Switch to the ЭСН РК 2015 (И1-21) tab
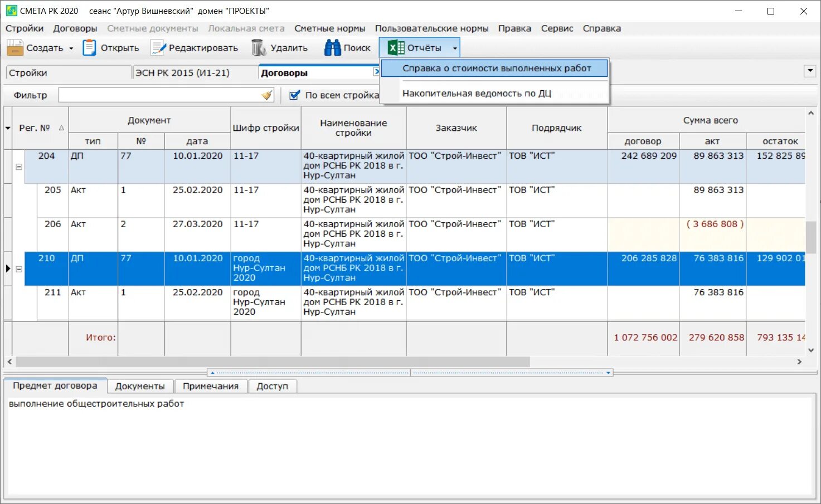Image resolution: width=821 pixels, height=504 pixels. [x=195, y=73]
